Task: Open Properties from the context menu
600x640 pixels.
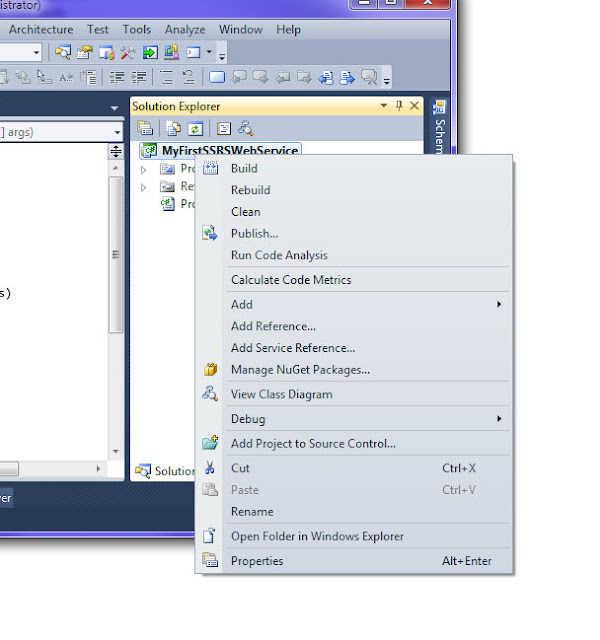Action: (x=353, y=560)
